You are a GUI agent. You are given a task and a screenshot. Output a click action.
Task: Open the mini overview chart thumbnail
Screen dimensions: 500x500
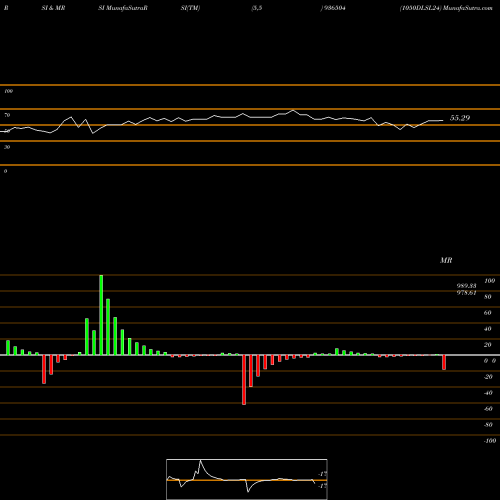[x=247, y=479]
